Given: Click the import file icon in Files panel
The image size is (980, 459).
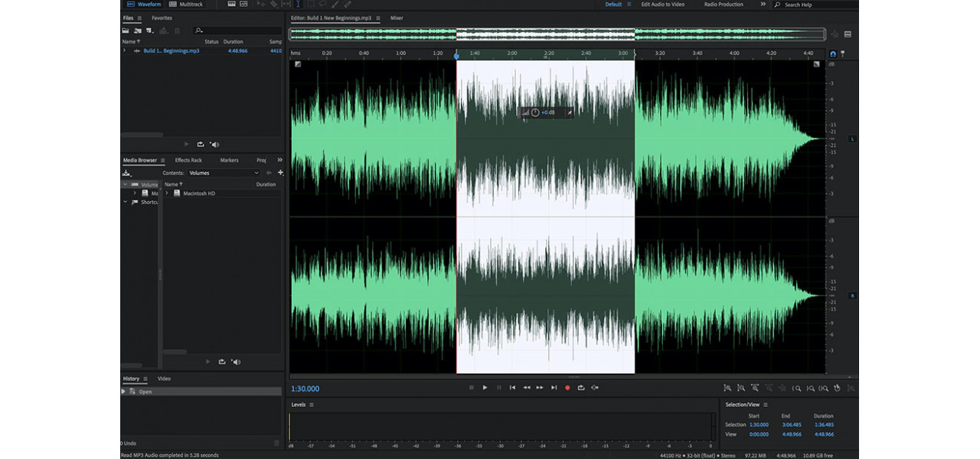Looking at the screenshot, I should coord(138,31).
